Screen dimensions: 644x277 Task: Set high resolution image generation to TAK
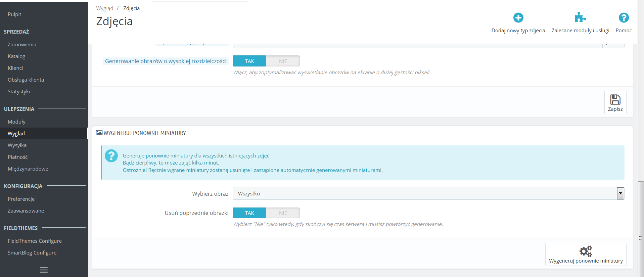coord(249,61)
